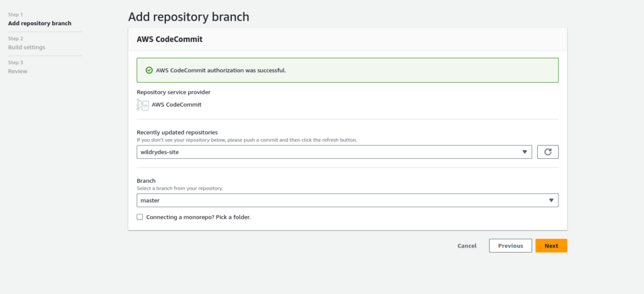
Task: Expand the master branch dropdown
Action: (x=347, y=200)
